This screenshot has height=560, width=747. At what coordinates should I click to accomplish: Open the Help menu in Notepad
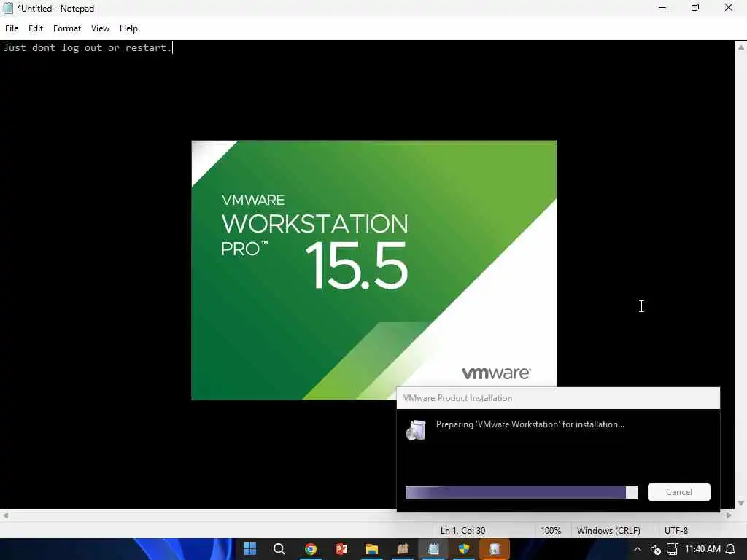128,28
